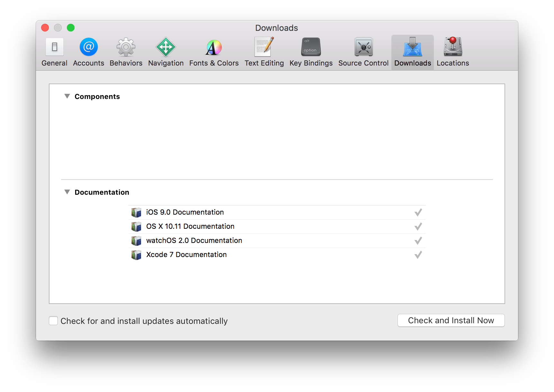Close the Downloads preferences window
Viewport: 554px width, 392px height.
pyautogui.click(x=45, y=28)
